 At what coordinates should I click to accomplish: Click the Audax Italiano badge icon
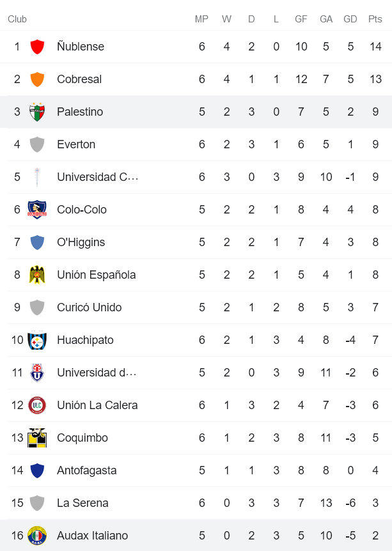(37, 536)
